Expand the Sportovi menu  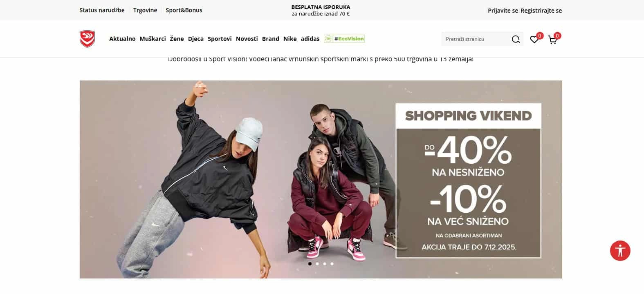coord(220,39)
